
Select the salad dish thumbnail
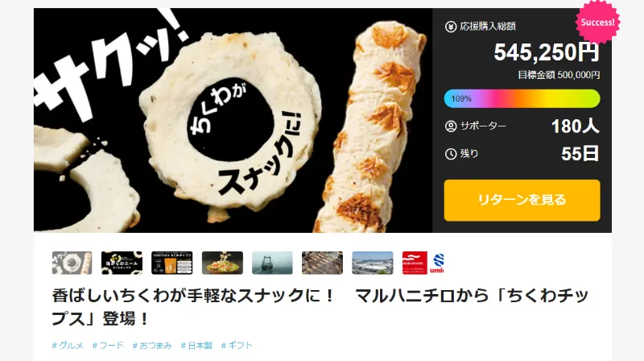click(222, 263)
